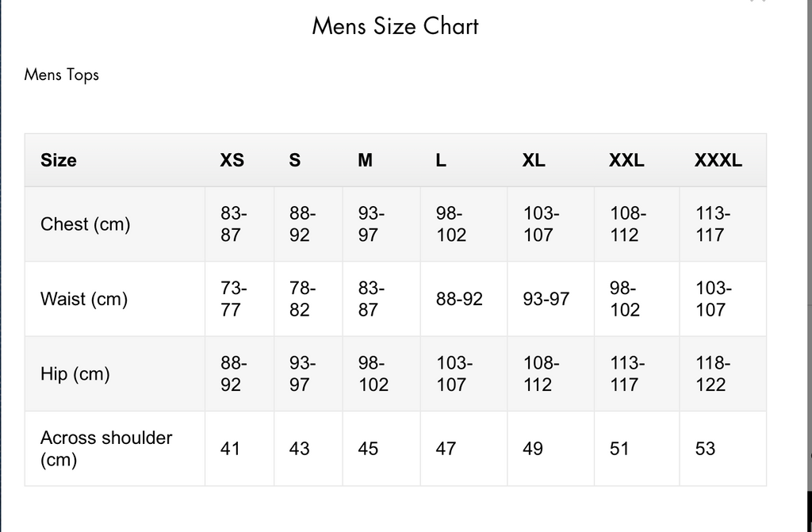The image size is (812, 532).
Task: Click the Hip (cm) row label
Action: tap(75, 374)
